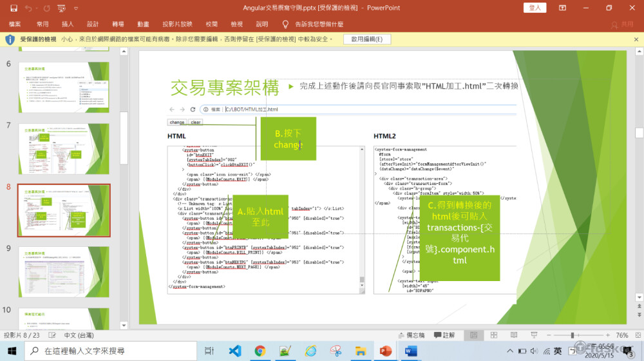Open Windows Start menu
The height and width of the screenshot is (361, 644).
12,351
